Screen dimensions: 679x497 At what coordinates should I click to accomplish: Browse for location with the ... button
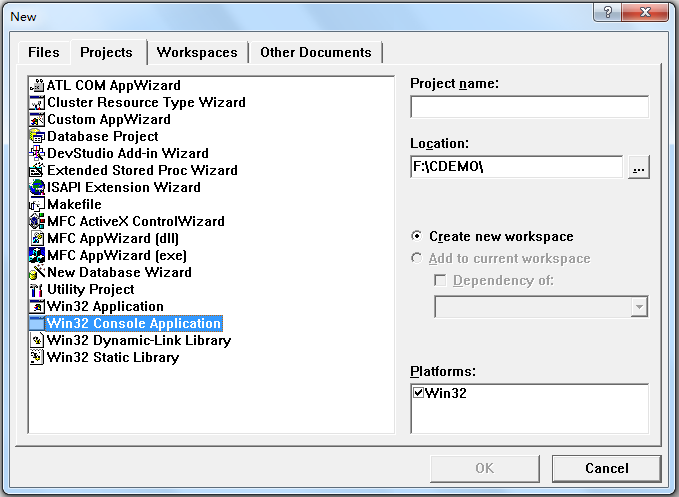[x=639, y=167]
